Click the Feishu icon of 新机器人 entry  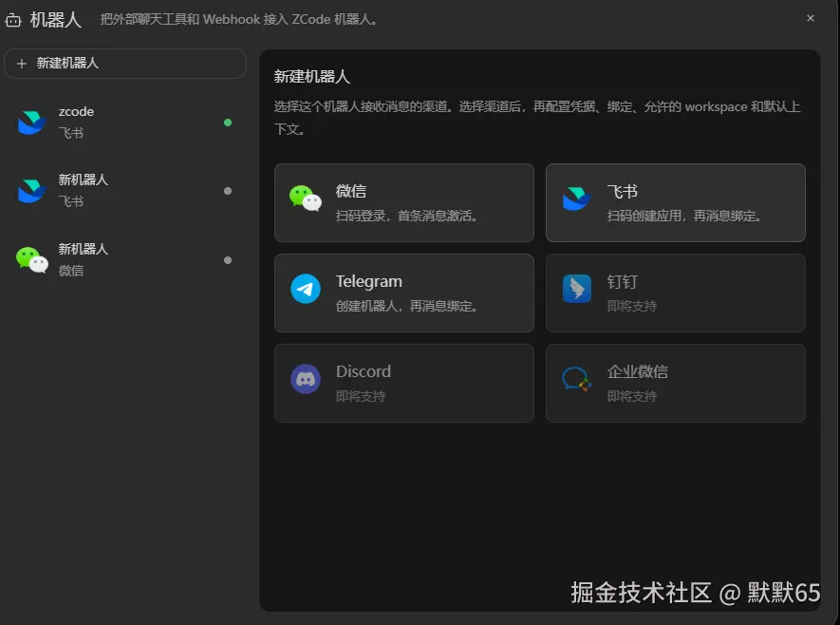31,191
